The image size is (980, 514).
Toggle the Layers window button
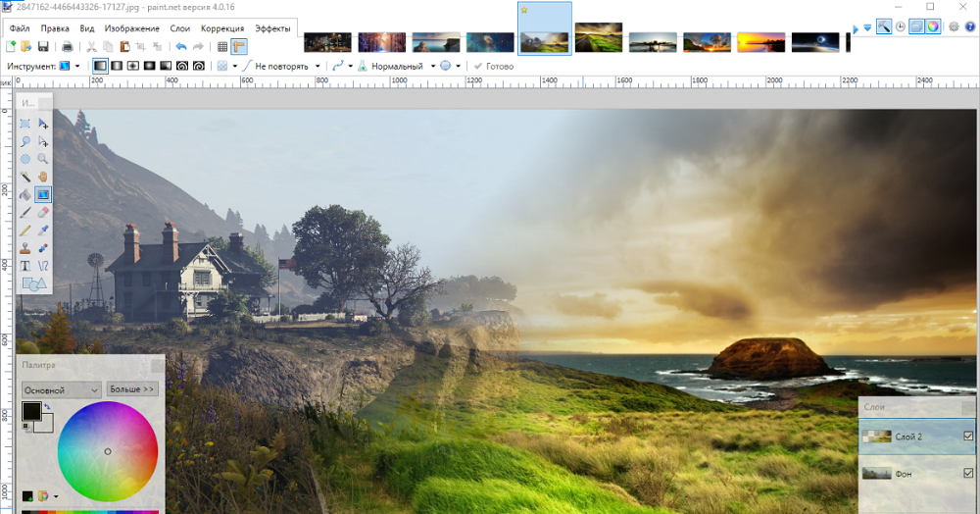point(916,26)
